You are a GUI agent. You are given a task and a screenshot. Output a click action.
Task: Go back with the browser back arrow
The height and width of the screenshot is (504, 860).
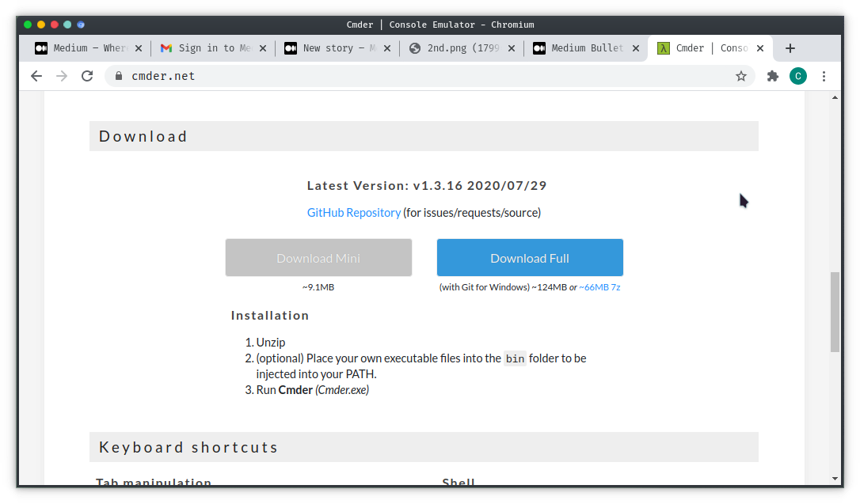pos(36,76)
